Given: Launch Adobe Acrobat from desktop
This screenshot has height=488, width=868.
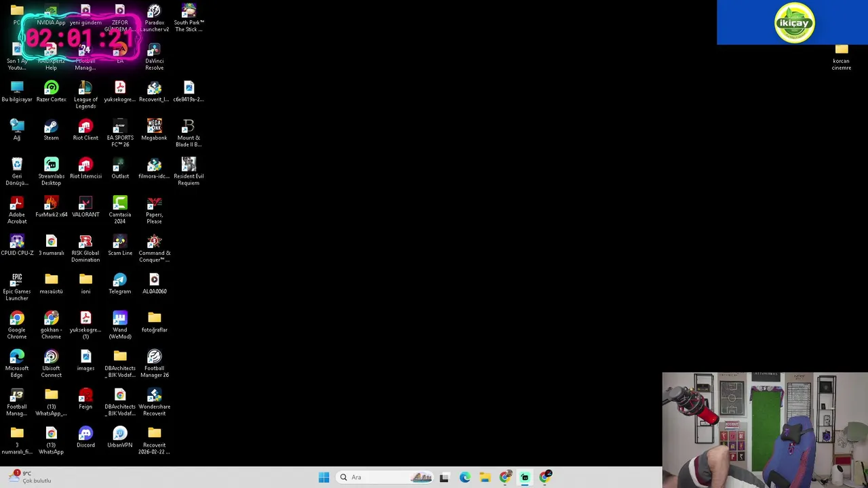Looking at the screenshot, I should [x=17, y=210].
